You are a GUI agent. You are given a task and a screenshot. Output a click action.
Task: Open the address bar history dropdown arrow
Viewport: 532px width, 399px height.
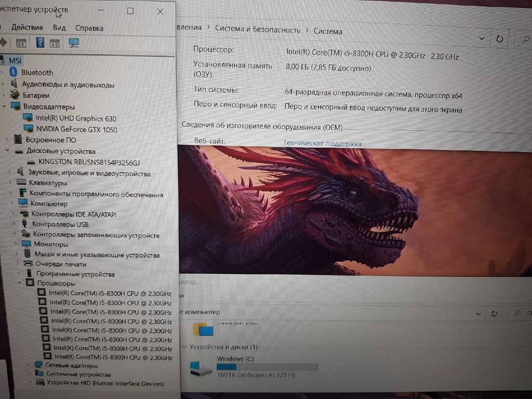coord(482,38)
